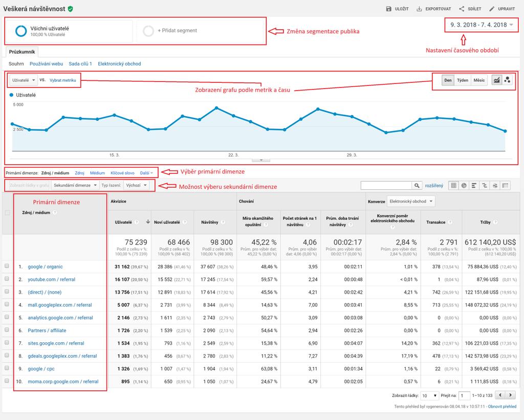Click the Obnovit přehled link

(502, 407)
